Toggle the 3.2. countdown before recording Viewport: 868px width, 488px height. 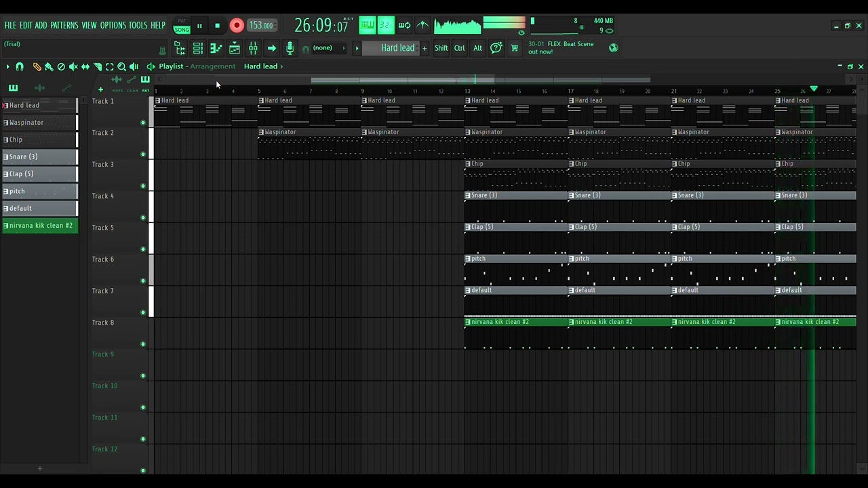[x=385, y=26]
